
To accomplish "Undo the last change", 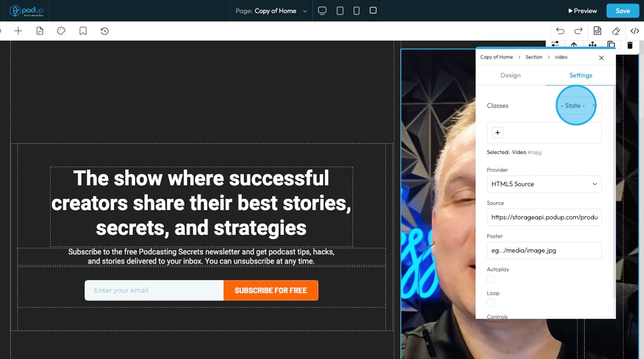I will point(560,31).
